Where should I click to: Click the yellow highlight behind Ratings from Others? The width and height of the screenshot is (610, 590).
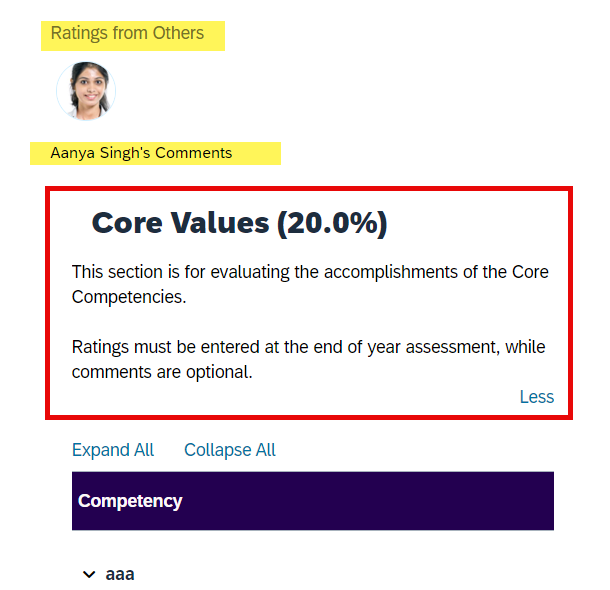click(x=133, y=36)
